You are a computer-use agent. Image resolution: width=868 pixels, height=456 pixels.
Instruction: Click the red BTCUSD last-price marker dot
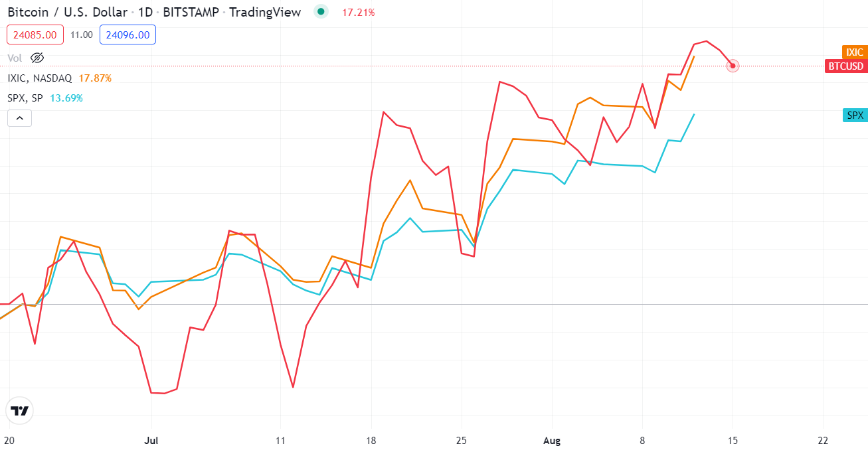pyautogui.click(x=733, y=66)
